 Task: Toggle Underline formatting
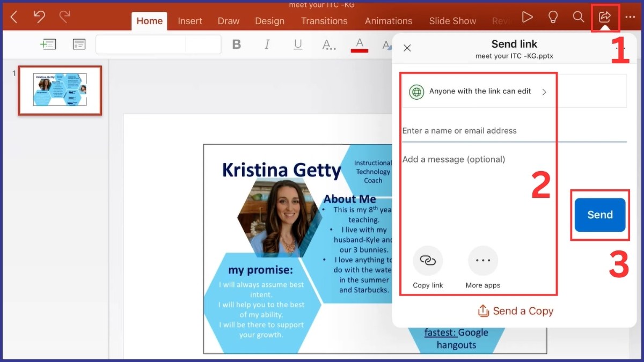(x=298, y=45)
